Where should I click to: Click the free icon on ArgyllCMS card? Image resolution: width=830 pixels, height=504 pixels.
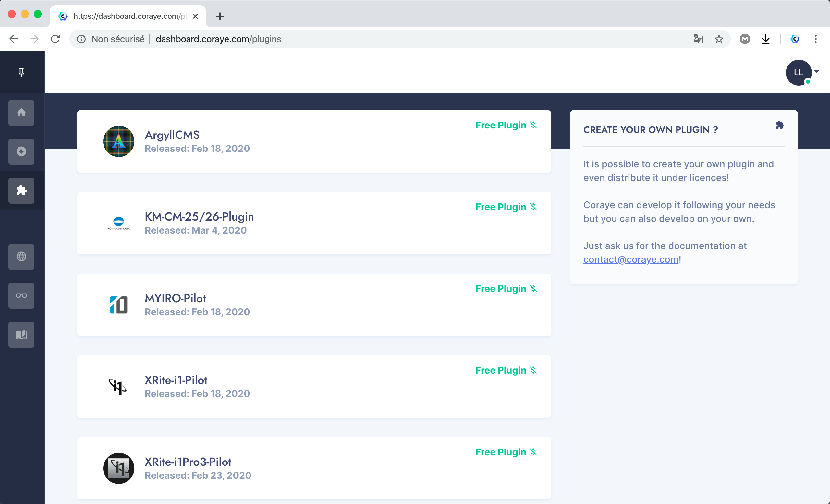coord(533,125)
